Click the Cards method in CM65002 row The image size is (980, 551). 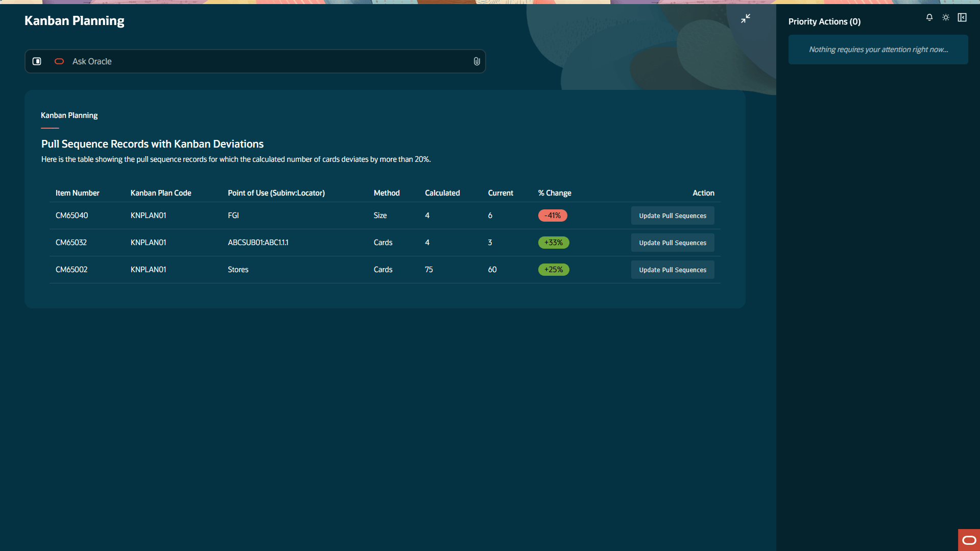tap(383, 270)
